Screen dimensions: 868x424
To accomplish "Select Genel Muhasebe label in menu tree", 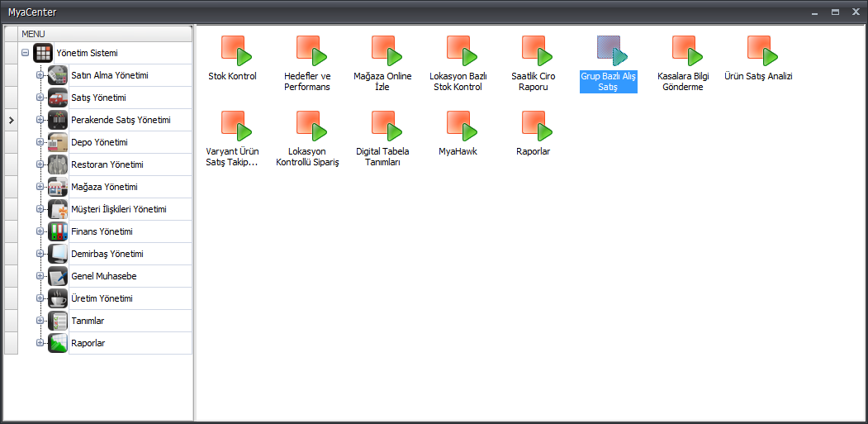I will 104,276.
